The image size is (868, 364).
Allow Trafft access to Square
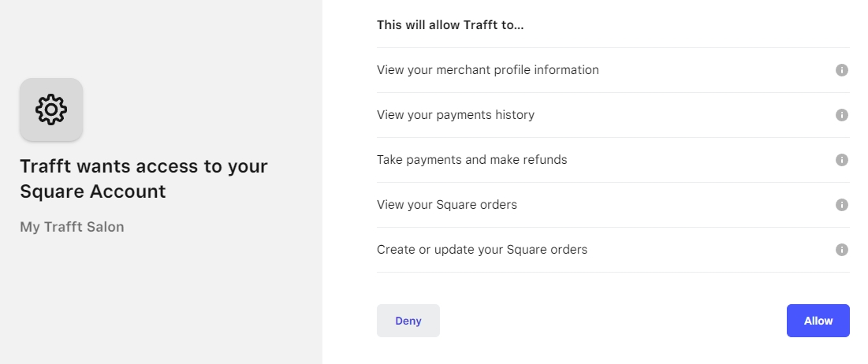[818, 321]
